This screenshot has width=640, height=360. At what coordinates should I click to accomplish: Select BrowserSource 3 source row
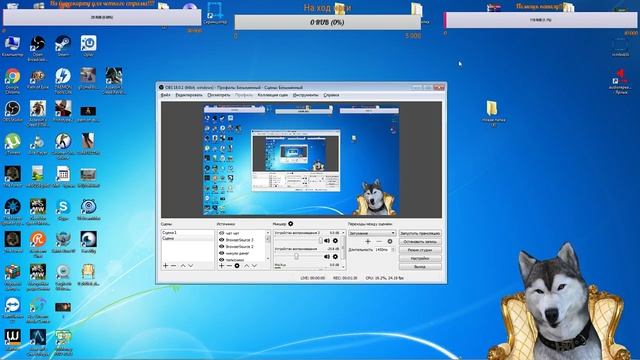click(241, 240)
